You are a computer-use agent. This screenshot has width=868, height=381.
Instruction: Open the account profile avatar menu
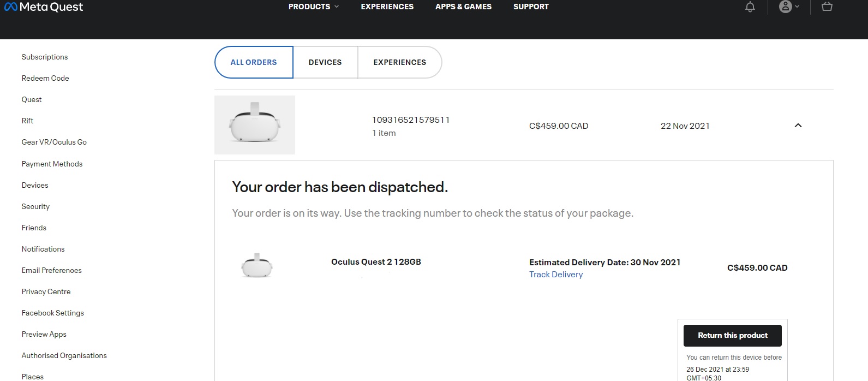click(789, 7)
